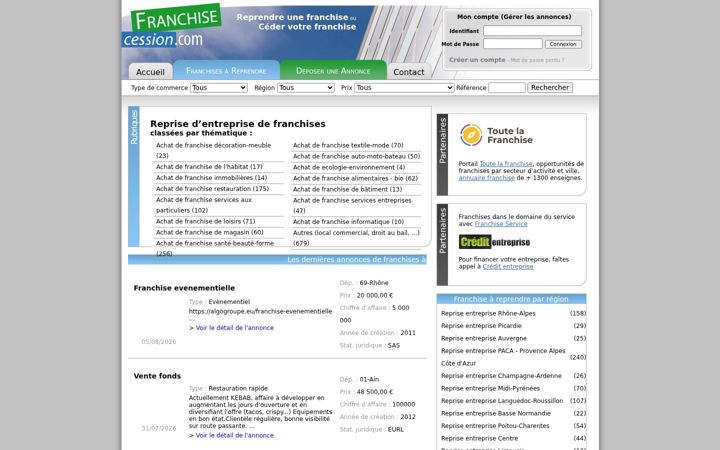The image size is (720, 450).
Task: Open Achat de franchise restauration category
Action: tap(212, 189)
